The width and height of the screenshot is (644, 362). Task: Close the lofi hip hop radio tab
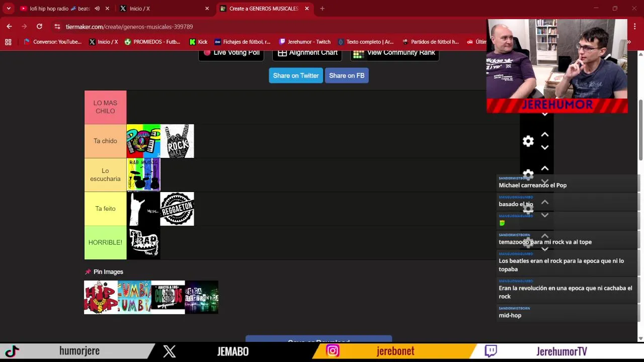[x=107, y=9]
